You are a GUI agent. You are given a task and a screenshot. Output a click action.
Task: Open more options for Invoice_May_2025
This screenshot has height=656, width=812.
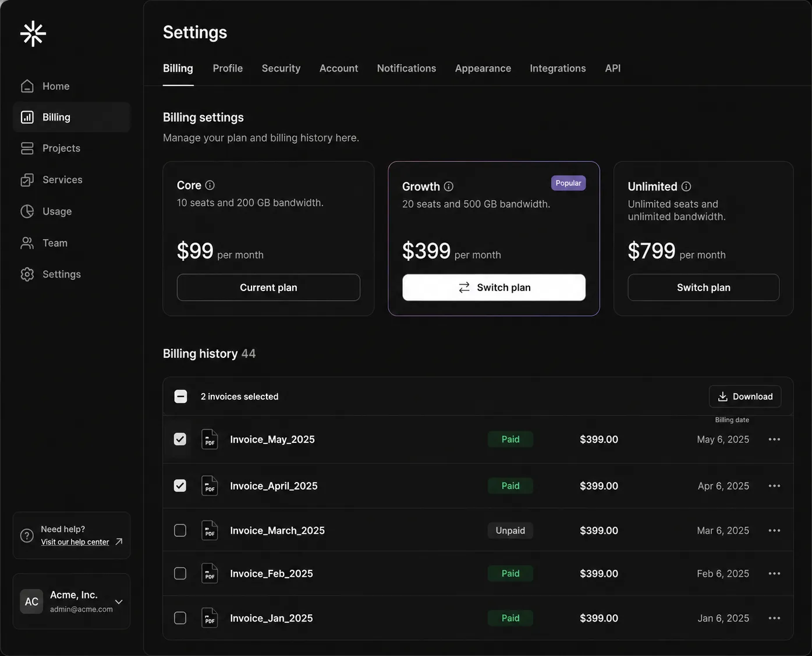tap(774, 439)
